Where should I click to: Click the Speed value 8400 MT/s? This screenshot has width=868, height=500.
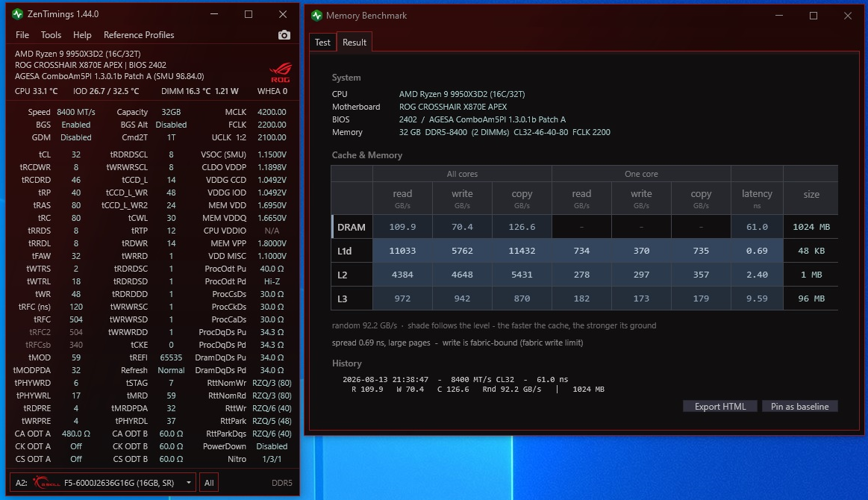click(x=76, y=112)
